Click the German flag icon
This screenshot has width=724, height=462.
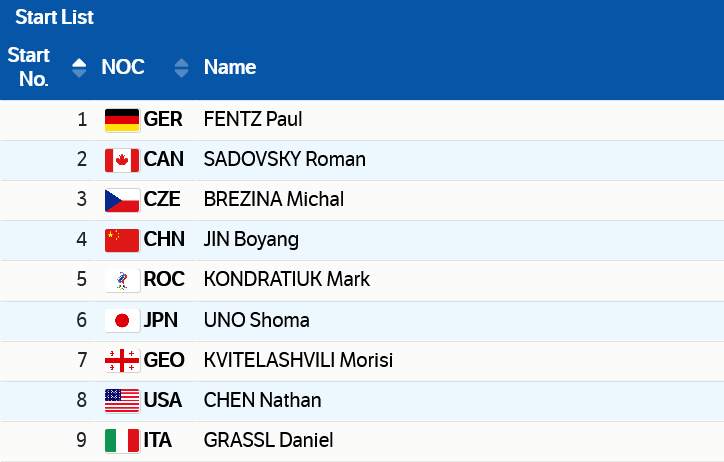[122, 120]
